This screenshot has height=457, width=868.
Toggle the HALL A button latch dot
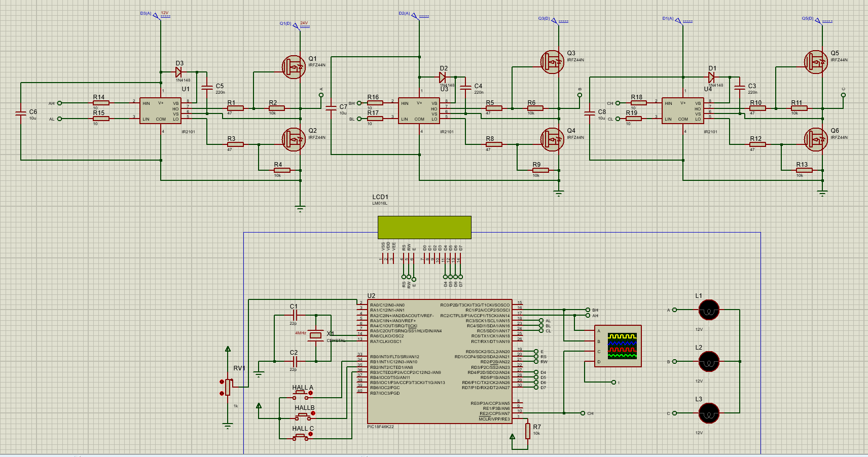[x=311, y=393]
